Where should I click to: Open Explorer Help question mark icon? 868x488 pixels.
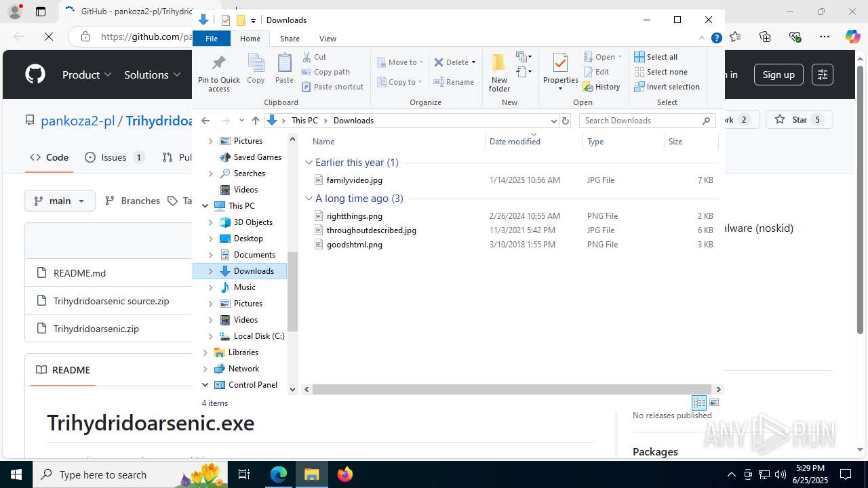(716, 39)
